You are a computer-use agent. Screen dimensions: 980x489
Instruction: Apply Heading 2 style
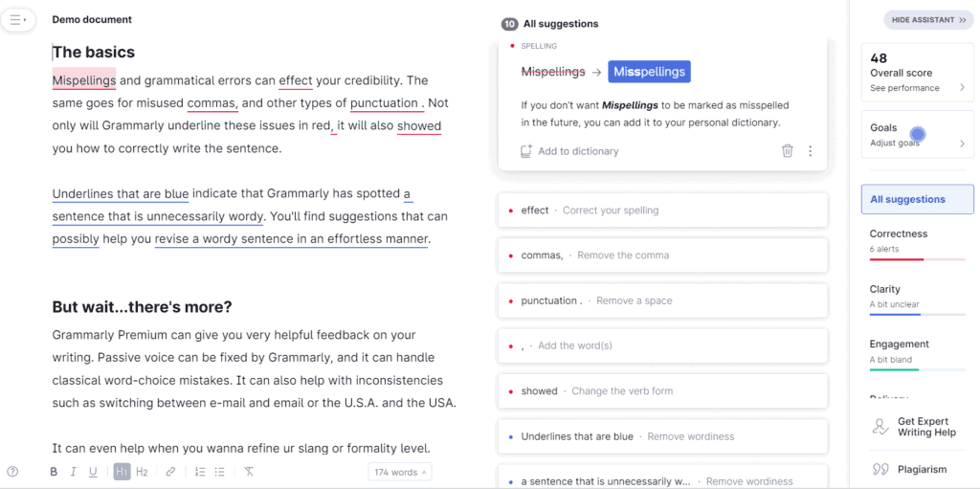142,472
